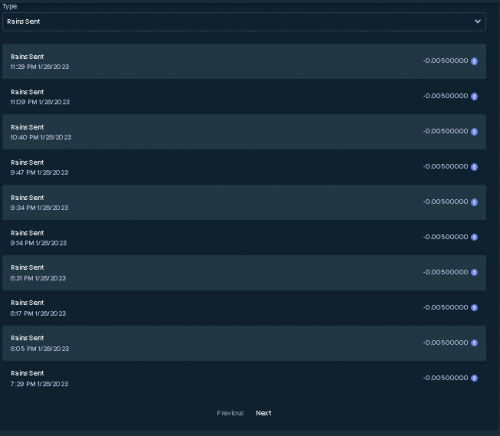Click the coin icon in the 7:29 PM row
This screenshot has width=500, height=436.
click(x=474, y=378)
